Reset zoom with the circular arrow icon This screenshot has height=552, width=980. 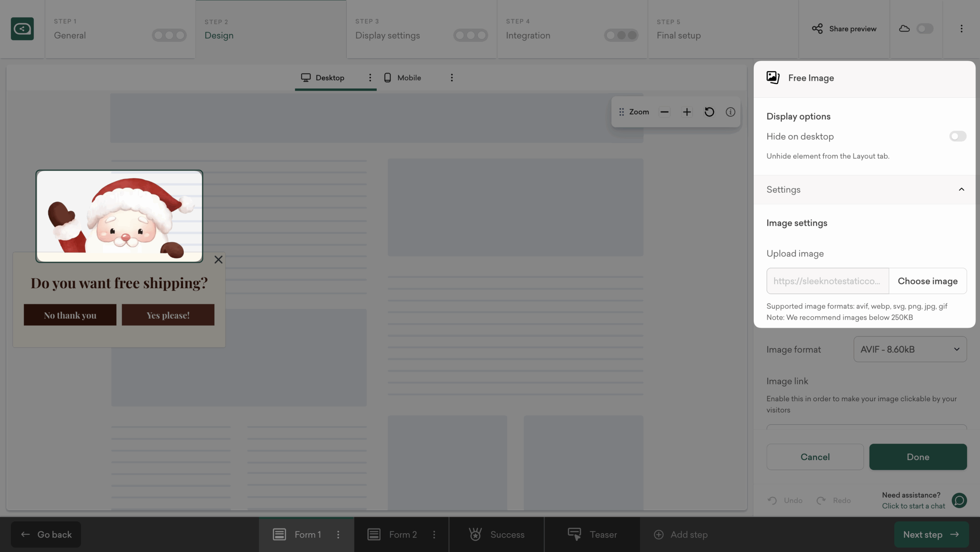click(x=709, y=112)
